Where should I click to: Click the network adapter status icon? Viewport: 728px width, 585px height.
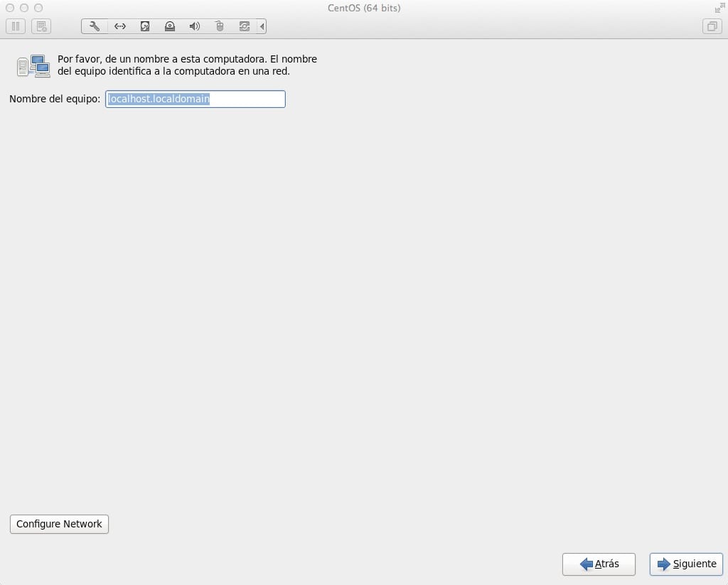coord(120,27)
